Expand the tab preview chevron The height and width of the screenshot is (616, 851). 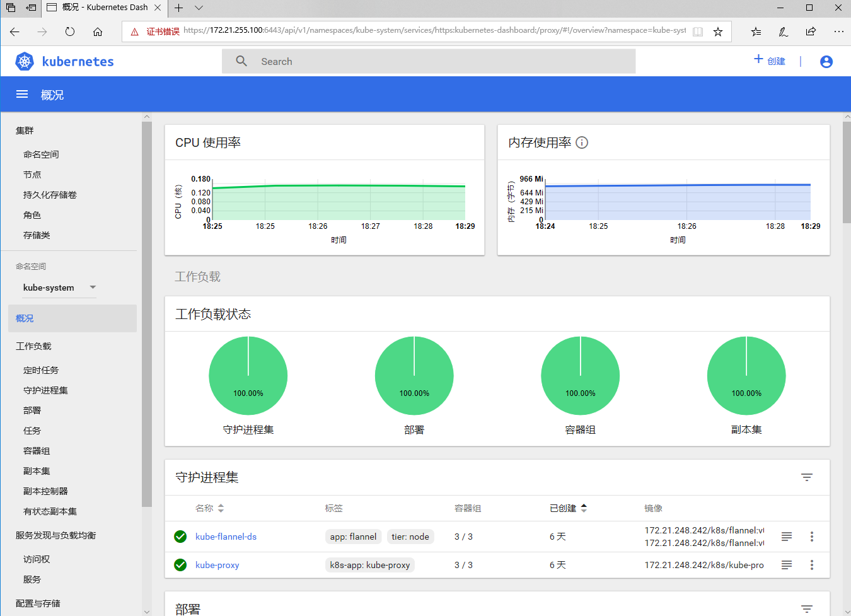[199, 8]
